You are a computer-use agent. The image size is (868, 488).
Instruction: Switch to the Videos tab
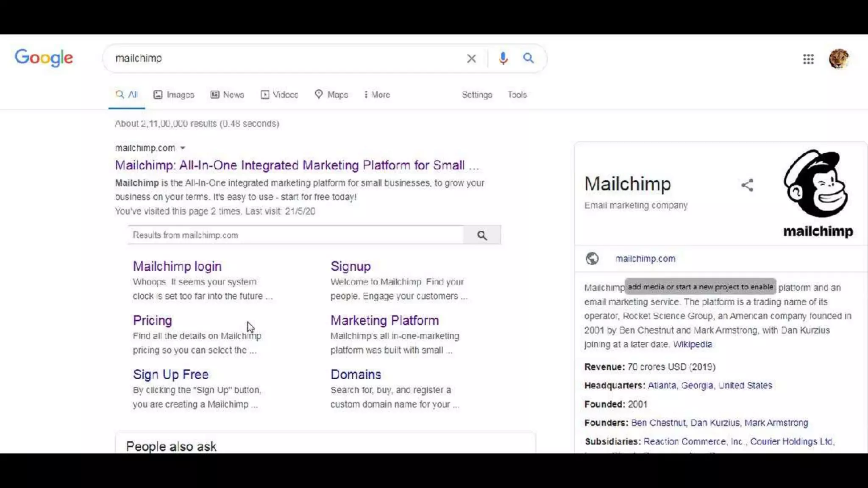tap(279, 94)
